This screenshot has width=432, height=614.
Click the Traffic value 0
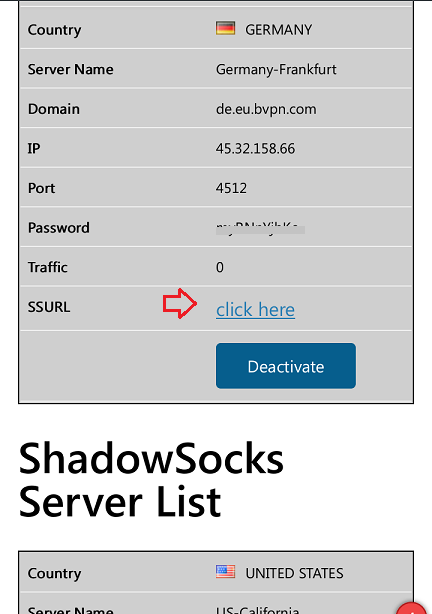pyautogui.click(x=220, y=267)
